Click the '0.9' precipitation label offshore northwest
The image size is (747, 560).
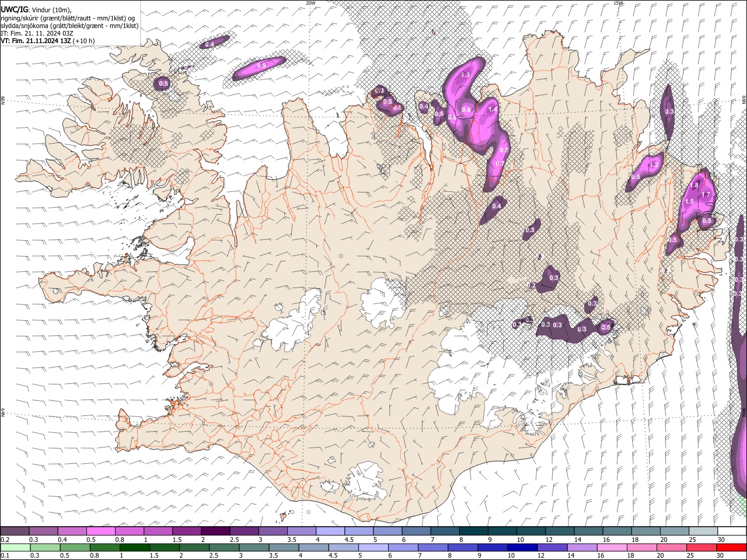[x=261, y=66]
